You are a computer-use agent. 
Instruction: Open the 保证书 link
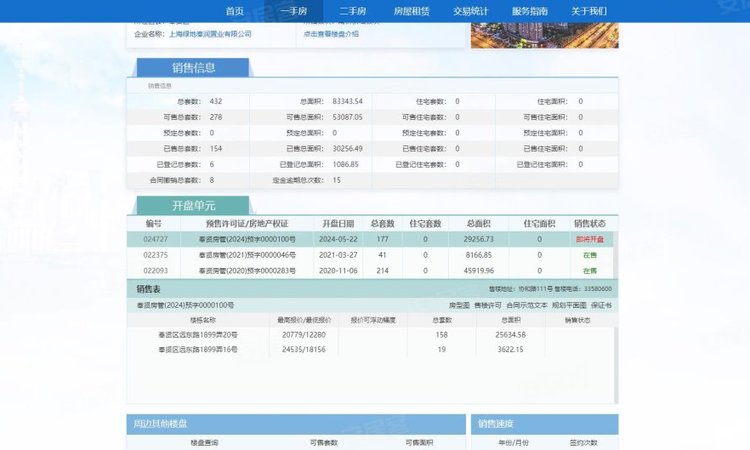coord(601,305)
